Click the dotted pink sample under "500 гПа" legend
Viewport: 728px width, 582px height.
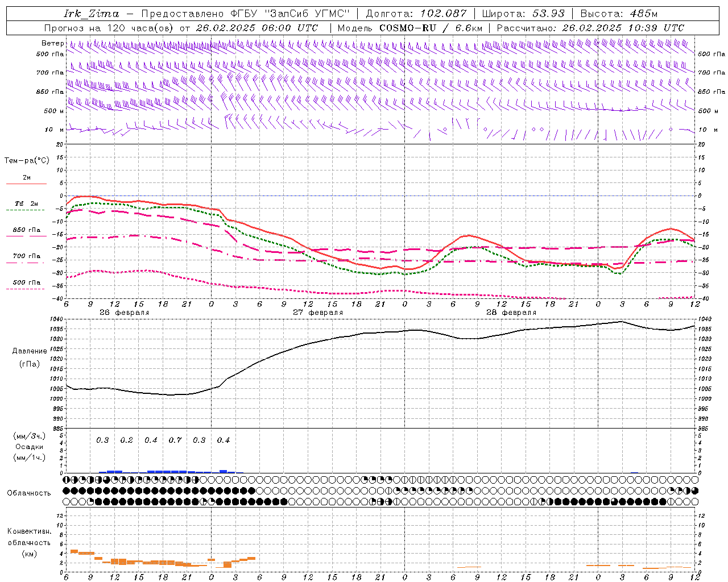[26, 289]
